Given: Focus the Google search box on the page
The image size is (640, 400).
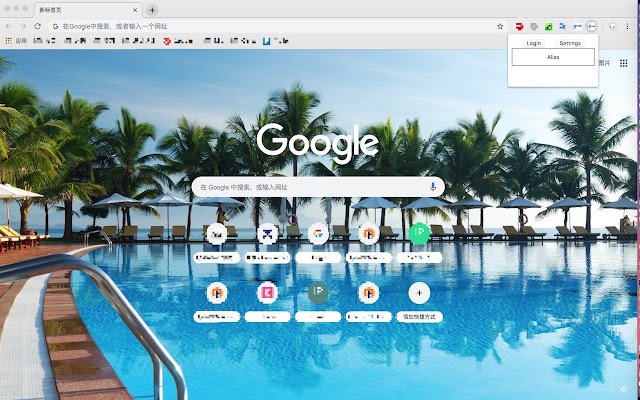Looking at the screenshot, I should pos(318,187).
